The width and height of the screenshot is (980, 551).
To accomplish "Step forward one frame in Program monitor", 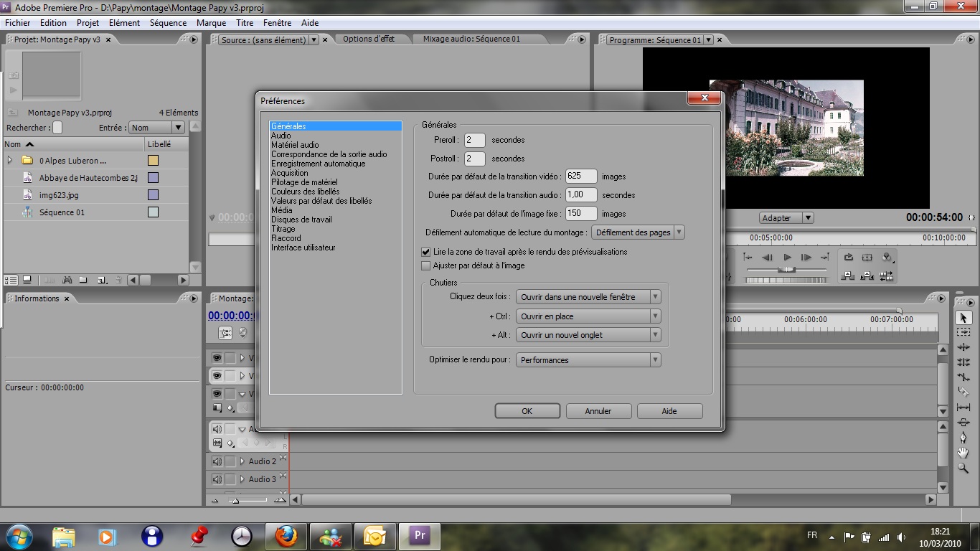I will 806,257.
